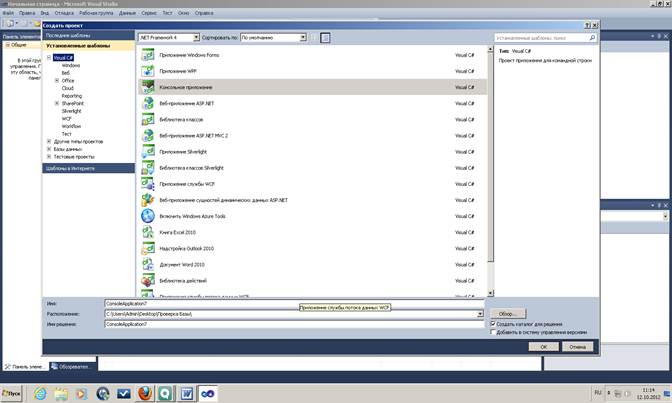Open Microsoft Word from the taskbar
This screenshot has height=403, width=672.
pos(186,393)
